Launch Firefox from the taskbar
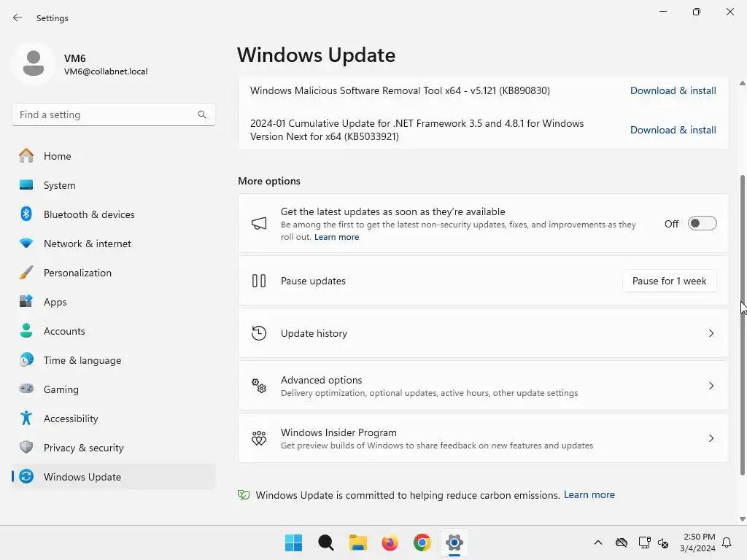This screenshot has width=747, height=560. pos(390,542)
